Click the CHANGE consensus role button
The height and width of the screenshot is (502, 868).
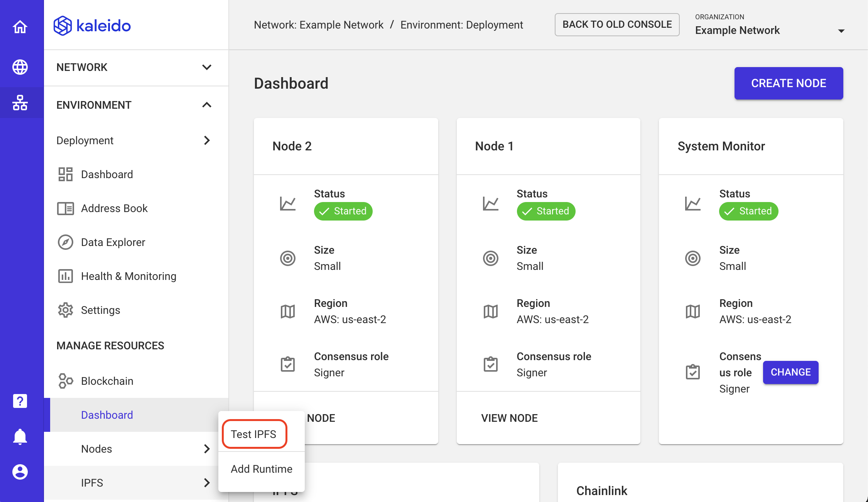click(791, 372)
